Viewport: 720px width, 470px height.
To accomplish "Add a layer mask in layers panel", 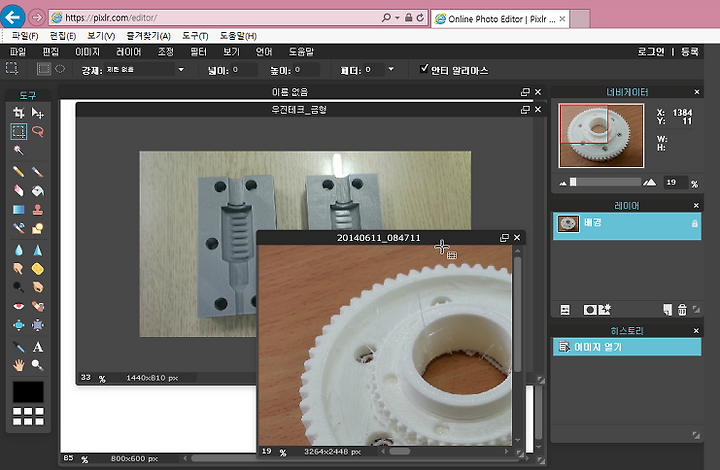I will [590, 310].
